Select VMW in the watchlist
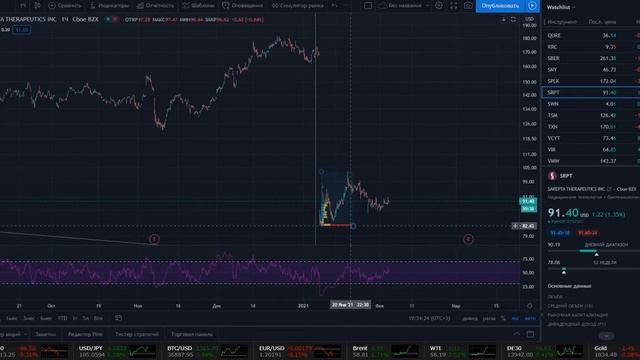640x360 pixels. 591,161
